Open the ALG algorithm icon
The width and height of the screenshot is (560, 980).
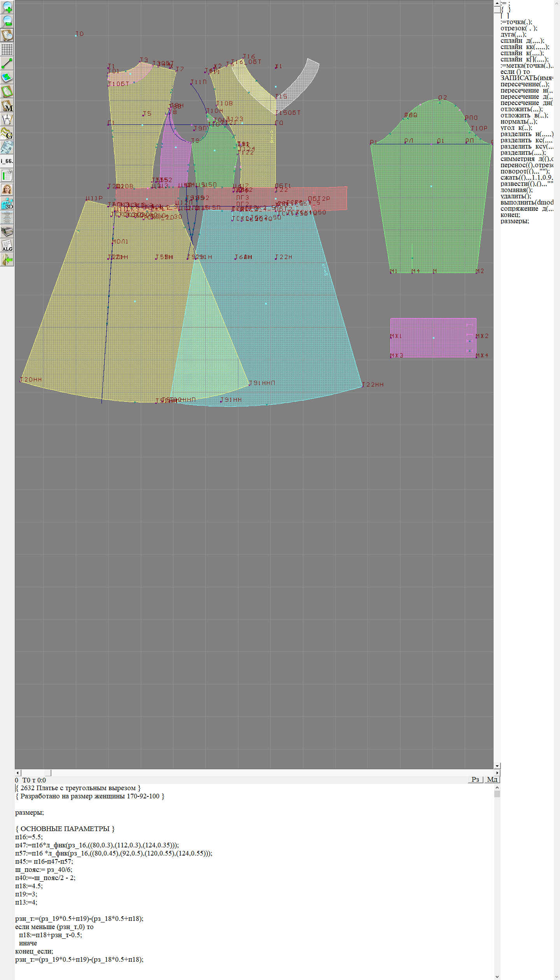pyautogui.click(x=7, y=246)
